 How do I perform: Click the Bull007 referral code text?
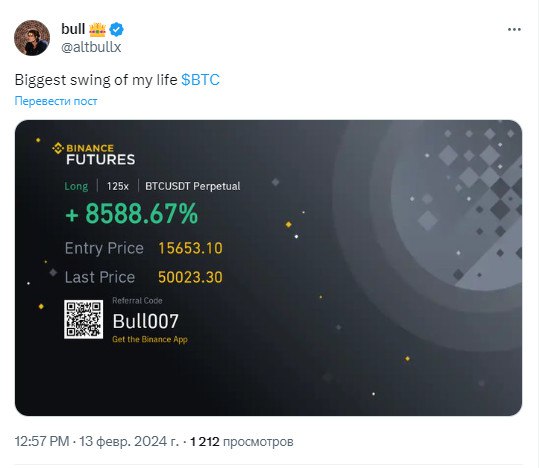145,321
